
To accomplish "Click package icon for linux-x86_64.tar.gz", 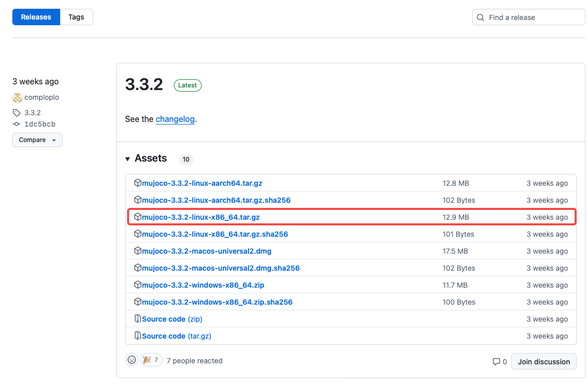I will [138, 217].
